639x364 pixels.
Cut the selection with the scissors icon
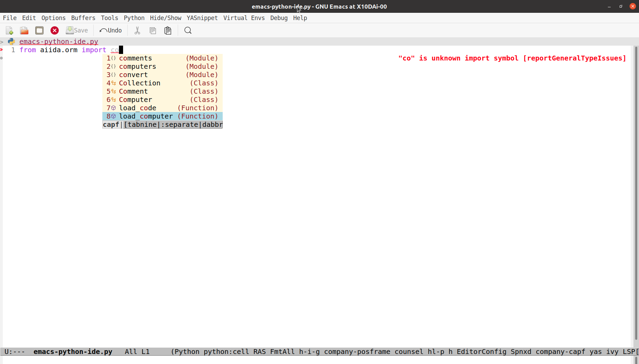pos(137,30)
